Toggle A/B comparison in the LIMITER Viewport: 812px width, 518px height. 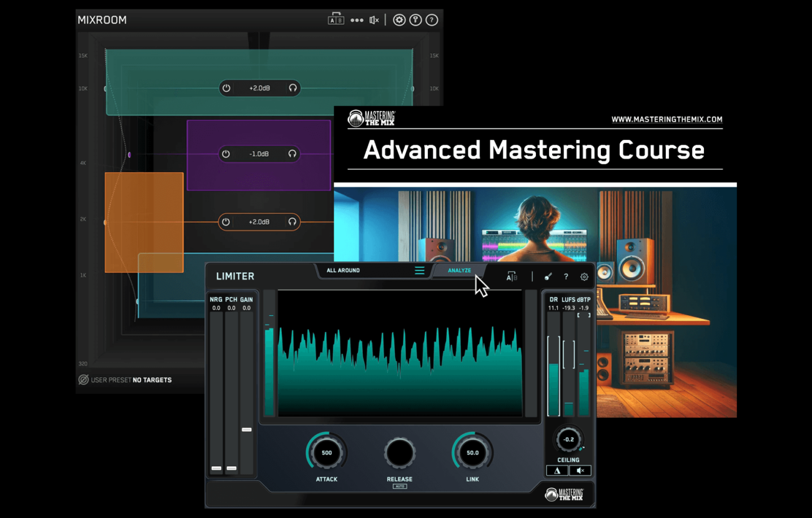click(x=511, y=276)
